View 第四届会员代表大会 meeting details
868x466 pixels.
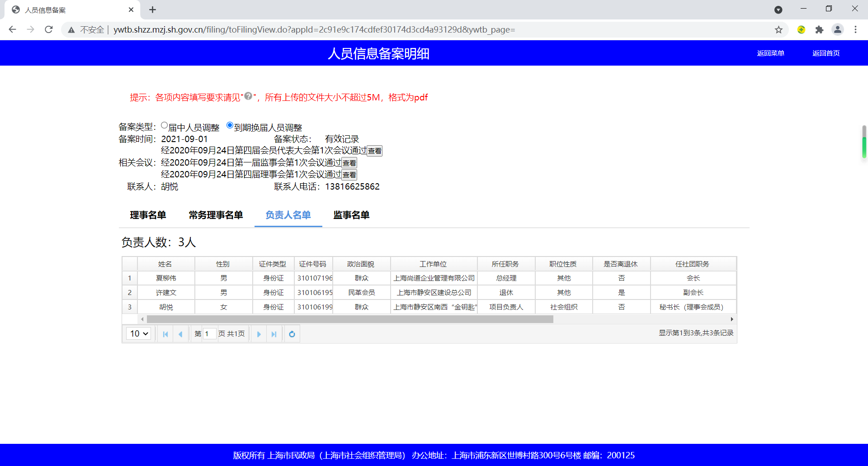pos(374,151)
